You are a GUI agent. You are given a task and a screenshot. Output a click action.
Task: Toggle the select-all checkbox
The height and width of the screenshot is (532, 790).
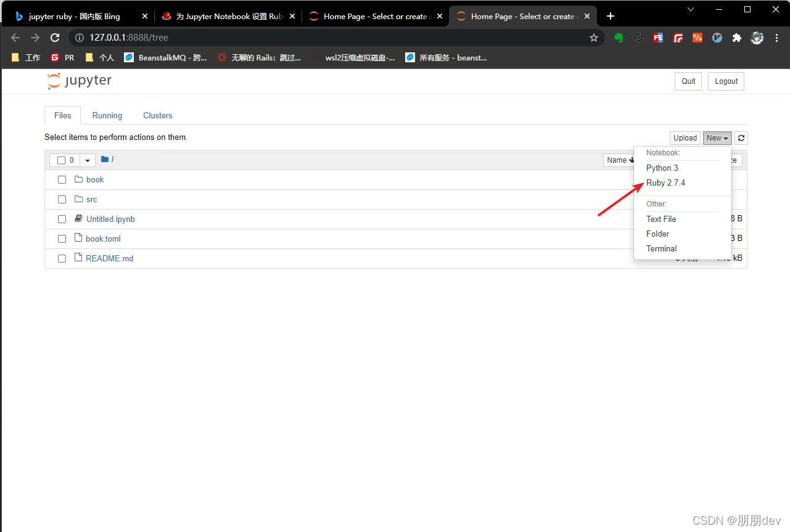click(61, 160)
